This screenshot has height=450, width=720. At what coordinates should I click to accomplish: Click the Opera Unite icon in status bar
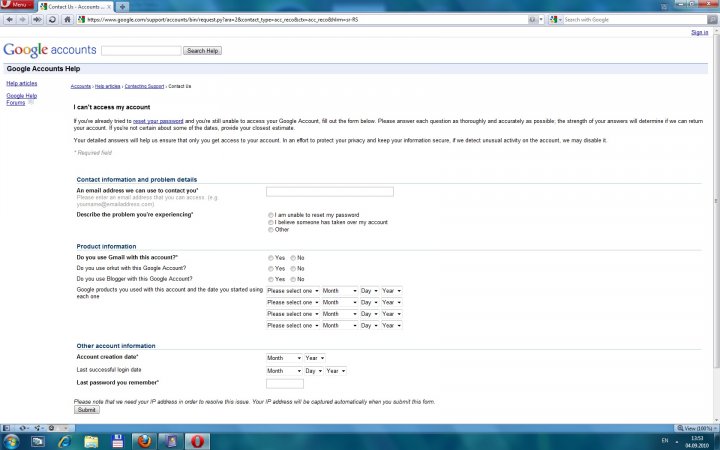(x=38, y=428)
